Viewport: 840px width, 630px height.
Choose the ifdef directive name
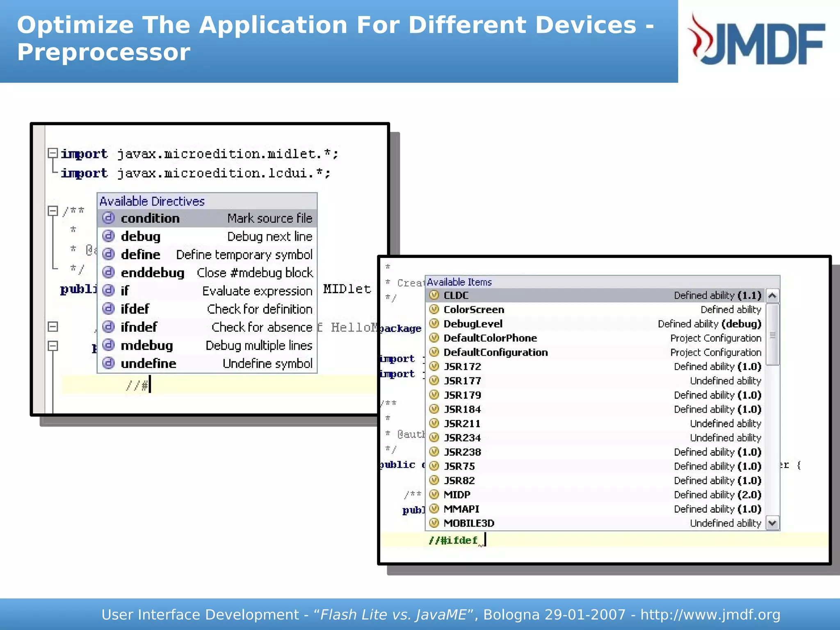135,309
